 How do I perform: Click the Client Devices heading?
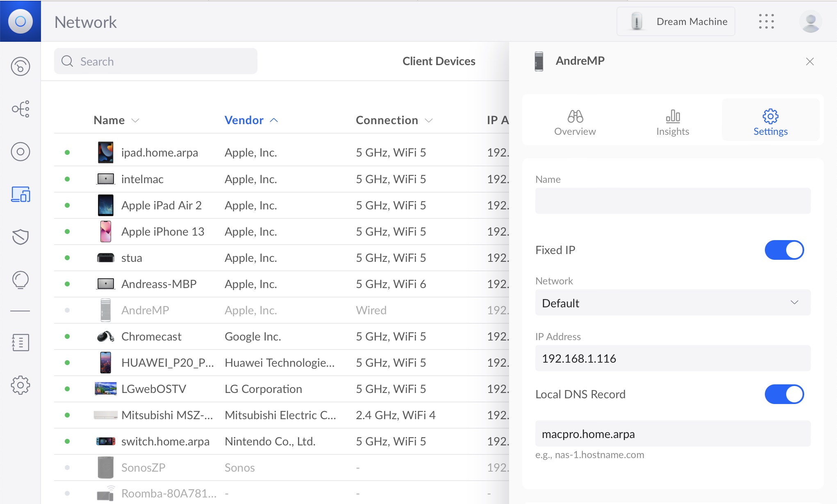439,61
